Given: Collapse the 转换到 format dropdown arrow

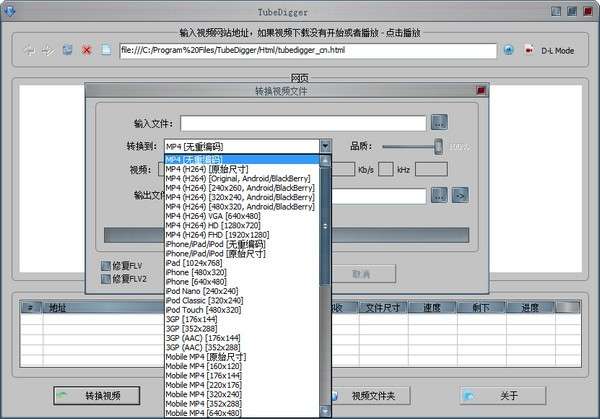Looking at the screenshot, I should (325, 146).
